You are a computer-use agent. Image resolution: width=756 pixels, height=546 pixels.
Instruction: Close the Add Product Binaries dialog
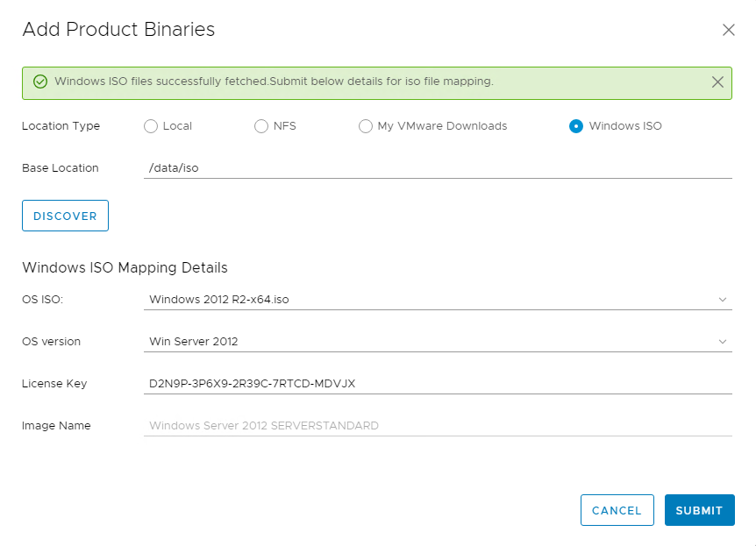(728, 30)
